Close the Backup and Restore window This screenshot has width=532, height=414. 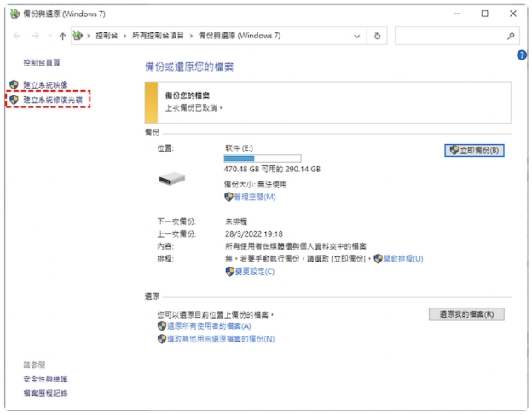tap(513, 14)
